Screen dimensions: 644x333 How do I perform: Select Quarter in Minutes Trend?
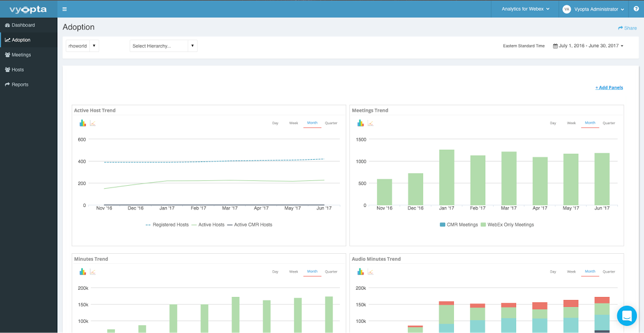click(331, 271)
